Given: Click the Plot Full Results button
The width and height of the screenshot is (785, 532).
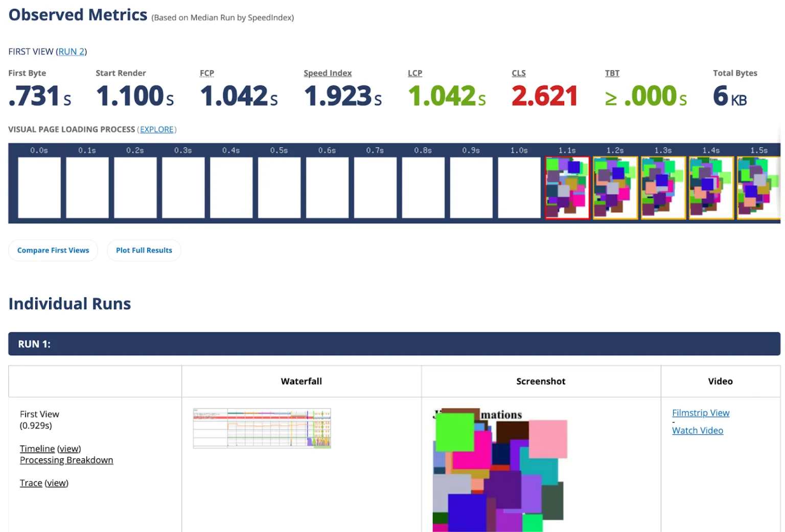Looking at the screenshot, I should click(144, 250).
